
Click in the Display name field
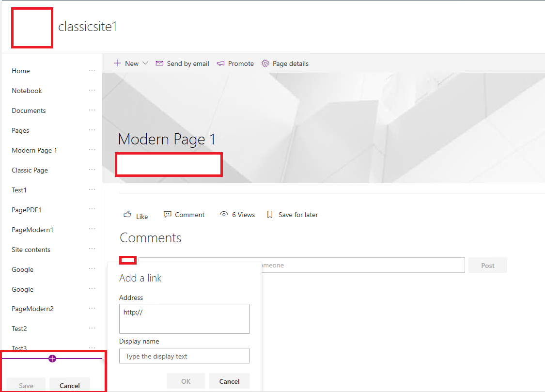[x=184, y=356]
